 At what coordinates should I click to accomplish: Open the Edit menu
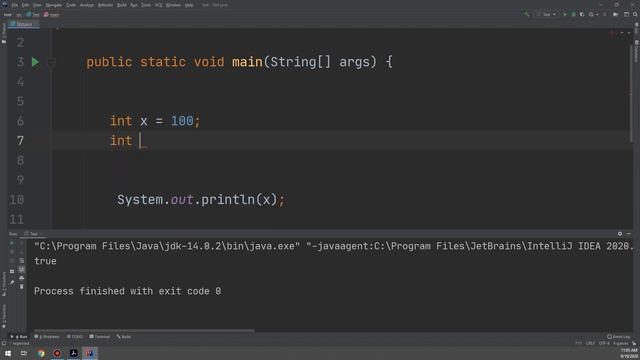pos(25,5)
